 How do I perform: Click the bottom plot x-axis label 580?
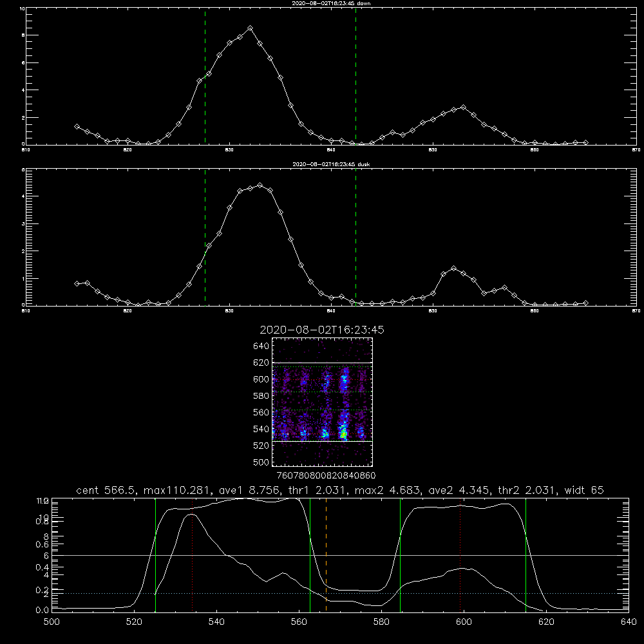pos(381,622)
